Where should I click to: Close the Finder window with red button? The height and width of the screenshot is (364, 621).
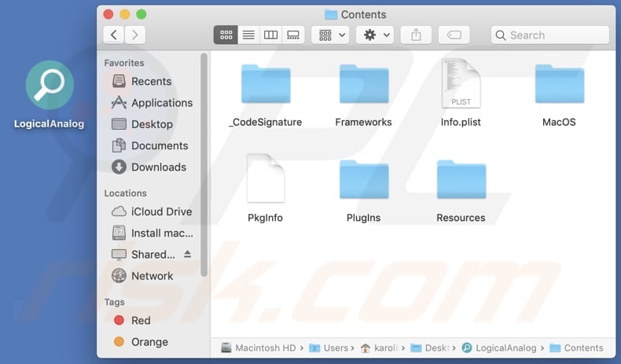coord(108,15)
